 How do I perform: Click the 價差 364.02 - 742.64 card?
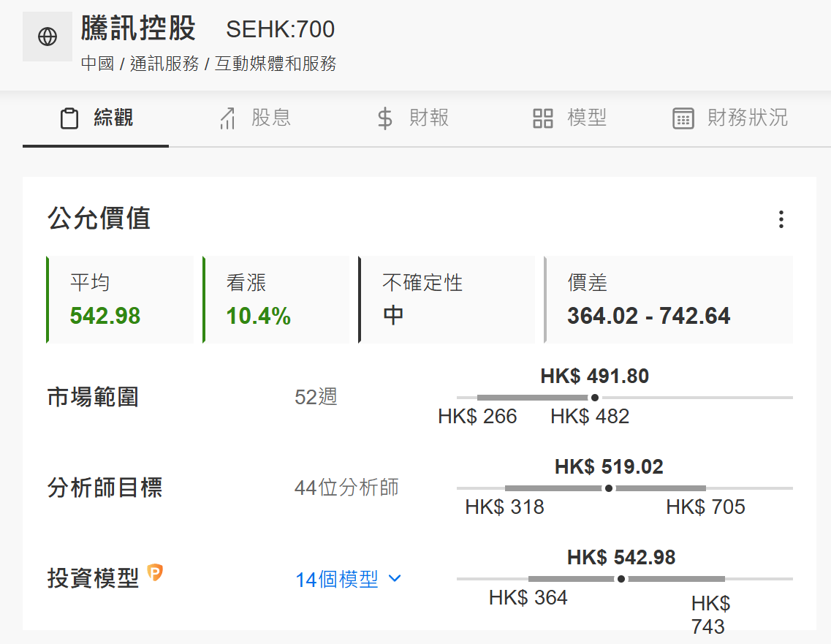click(668, 300)
